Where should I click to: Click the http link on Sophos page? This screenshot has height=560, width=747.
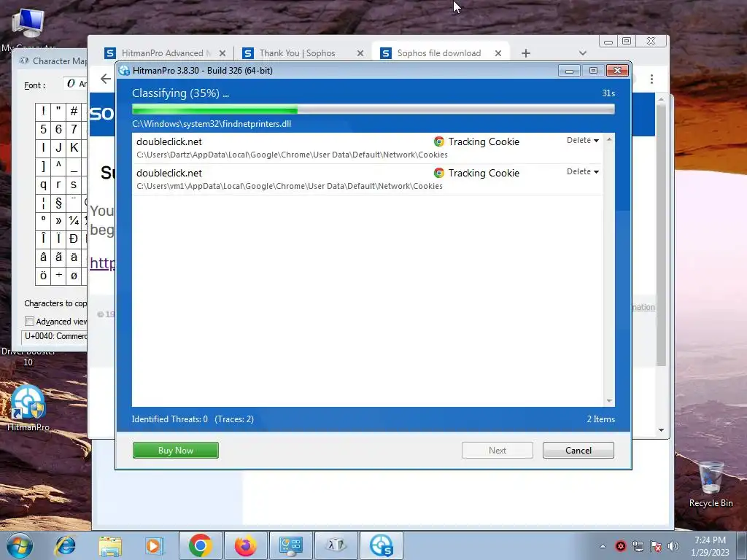pyautogui.click(x=102, y=262)
